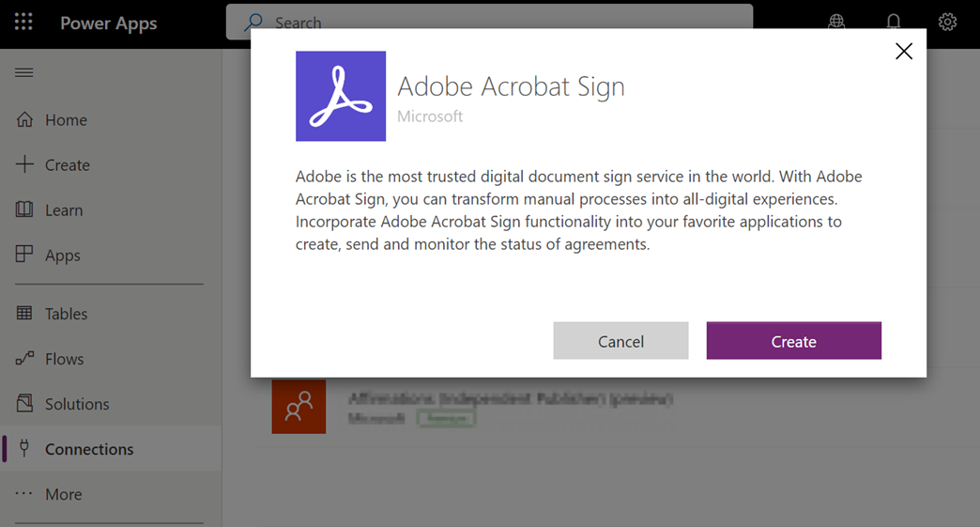
Task: Click the Tables icon in sidebar
Action: [24, 313]
